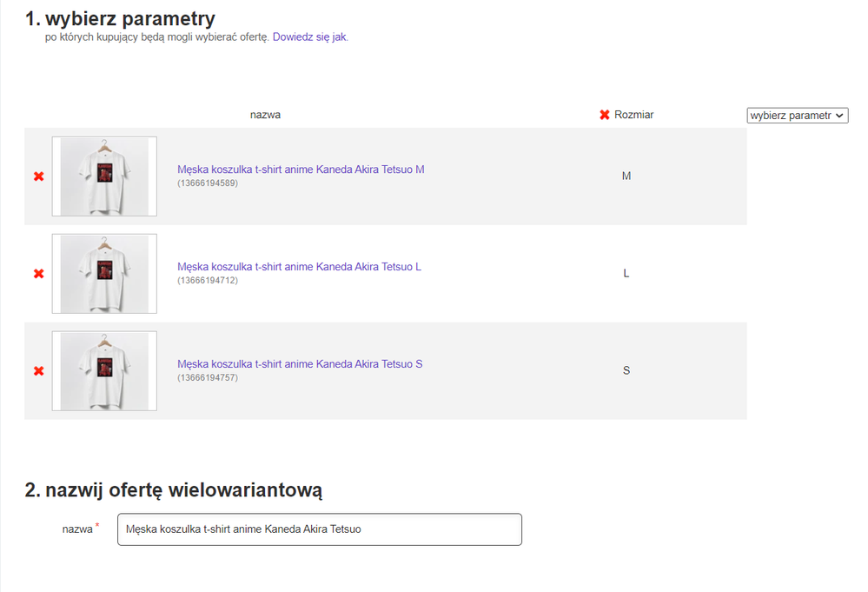Open the Kaneda Akira Tetsuo M offer link
This screenshot has width=868, height=592.
301,170
